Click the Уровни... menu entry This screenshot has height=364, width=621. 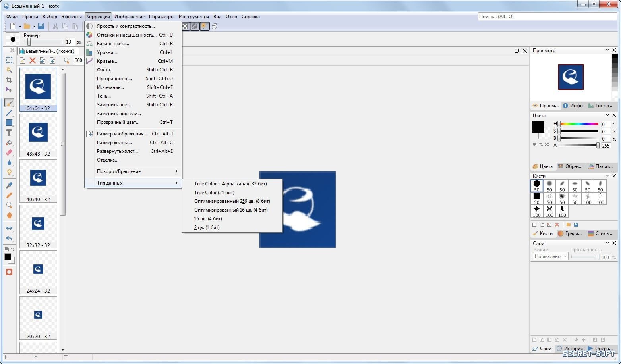[x=107, y=52]
